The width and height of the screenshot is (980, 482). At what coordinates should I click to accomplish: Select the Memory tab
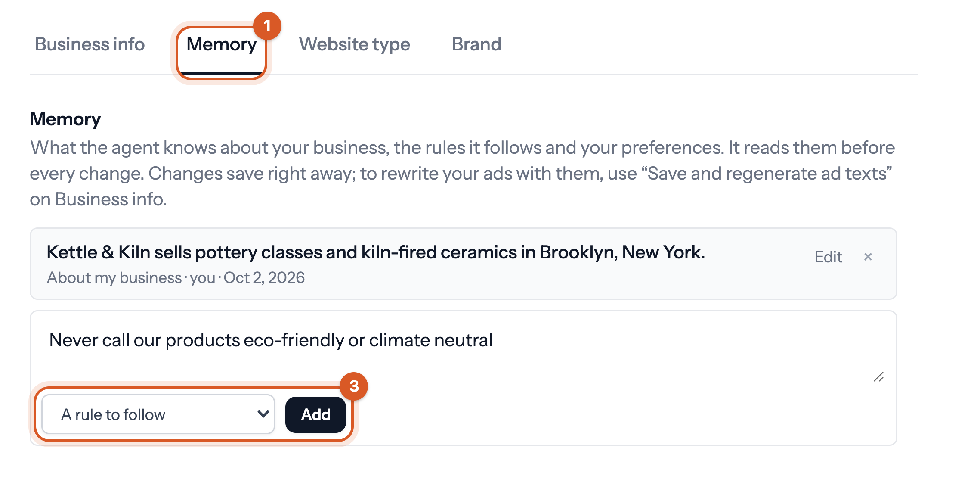221,44
